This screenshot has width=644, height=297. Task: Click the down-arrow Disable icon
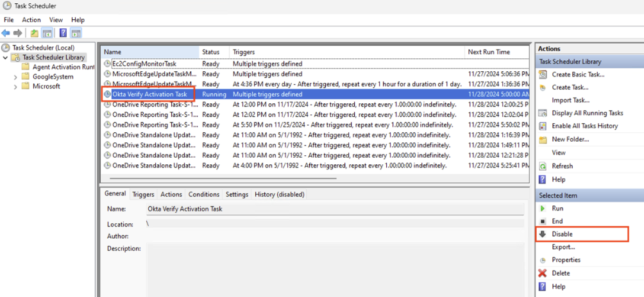click(x=543, y=234)
